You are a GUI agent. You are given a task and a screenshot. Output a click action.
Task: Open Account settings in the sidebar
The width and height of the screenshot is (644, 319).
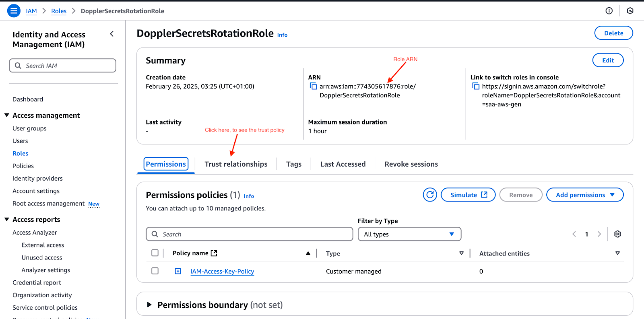click(x=36, y=191)
